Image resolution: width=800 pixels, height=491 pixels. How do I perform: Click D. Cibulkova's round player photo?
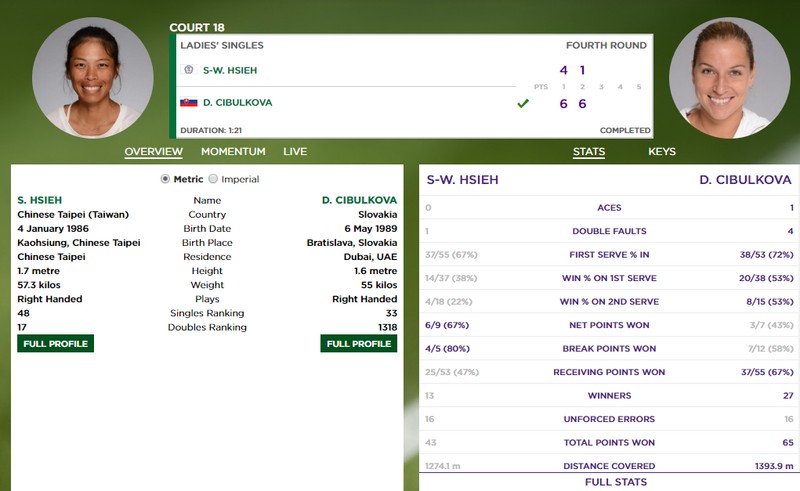tap(730, 78)
